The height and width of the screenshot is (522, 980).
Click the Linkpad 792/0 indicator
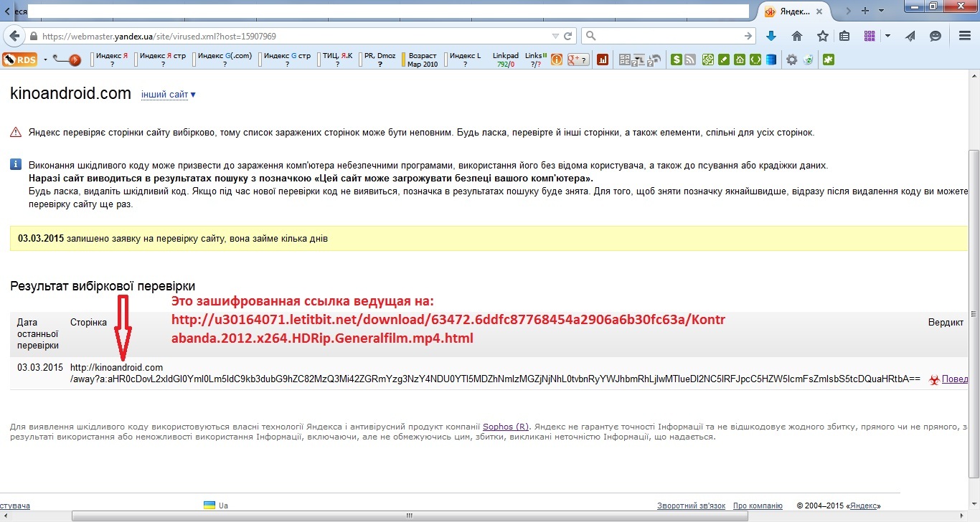pos(506,60)
